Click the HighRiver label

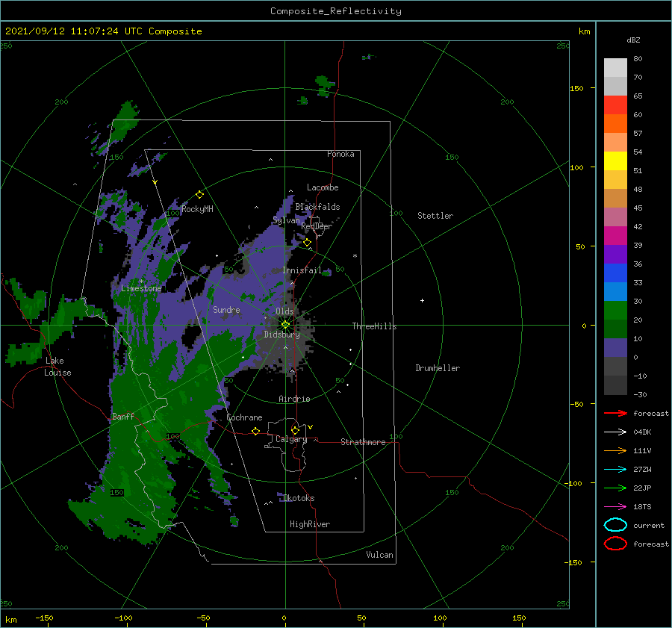click(310, 524)
